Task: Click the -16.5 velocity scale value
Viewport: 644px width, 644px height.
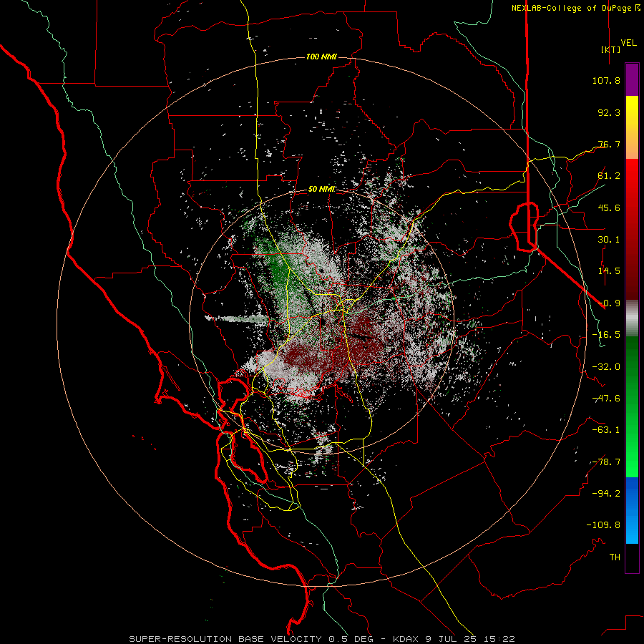Action: (606, 335)
